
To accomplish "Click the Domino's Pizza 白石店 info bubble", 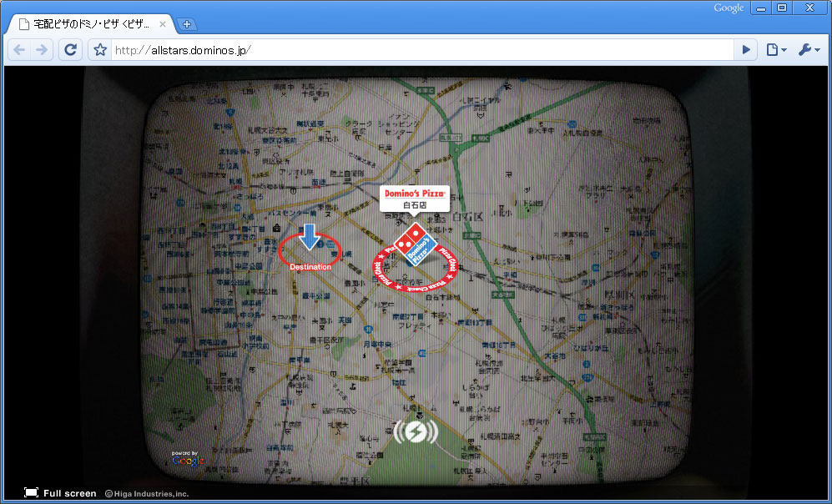I will 415,199.
